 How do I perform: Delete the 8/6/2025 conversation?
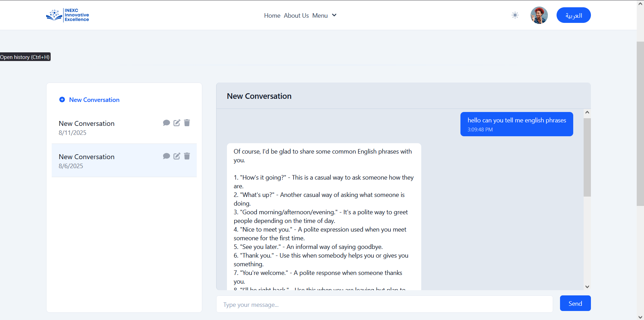tap(187, 156)
